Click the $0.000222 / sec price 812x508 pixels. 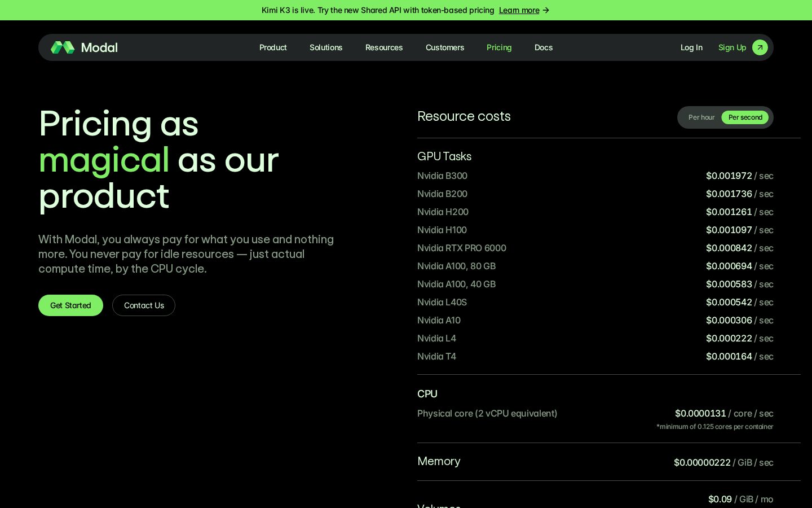739,338
